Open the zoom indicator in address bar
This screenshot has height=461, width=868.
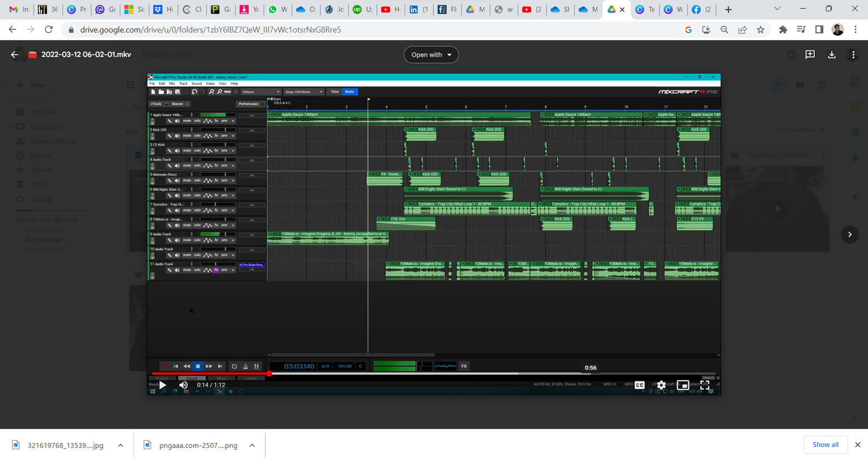[x=724, y=30]
